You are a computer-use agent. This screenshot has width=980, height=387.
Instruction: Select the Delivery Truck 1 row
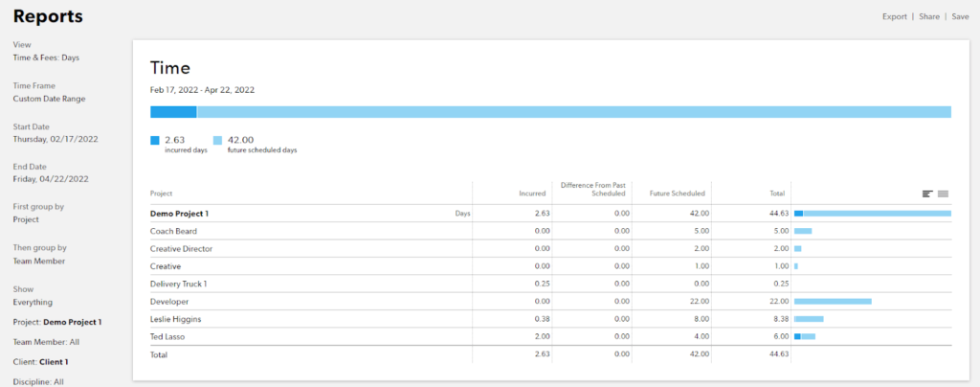(x=550, y=284)
